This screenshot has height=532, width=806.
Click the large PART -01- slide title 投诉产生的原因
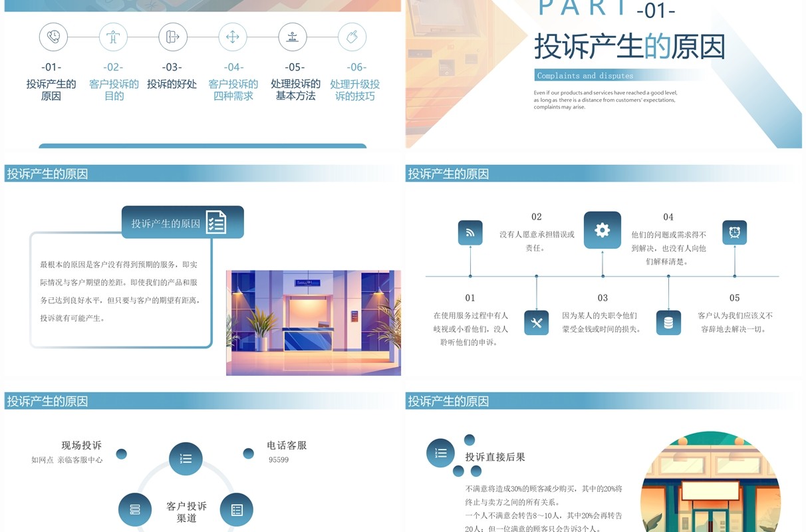pyautogui.click(x=630, y=47)
